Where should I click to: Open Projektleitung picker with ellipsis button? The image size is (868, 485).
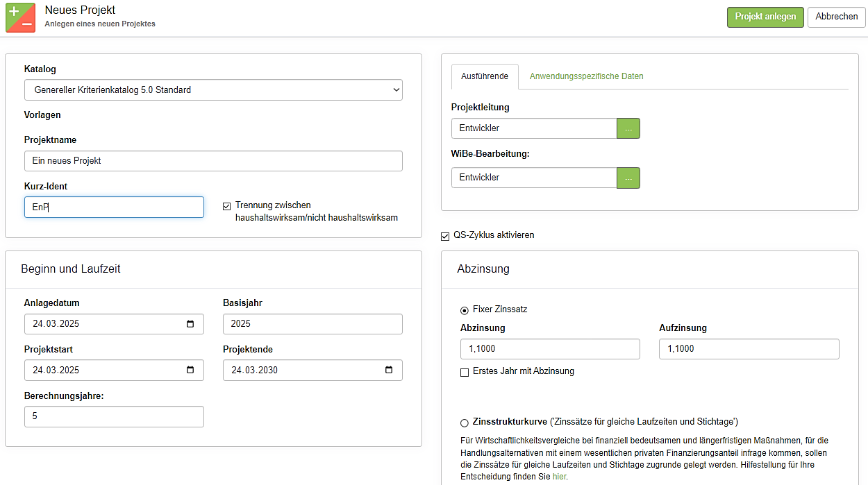coord(628,128)
